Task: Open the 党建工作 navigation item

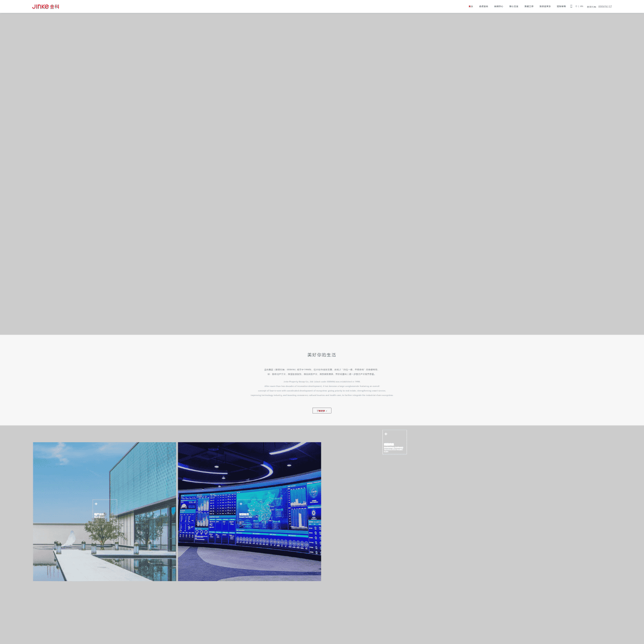Action: click(529, 7)
